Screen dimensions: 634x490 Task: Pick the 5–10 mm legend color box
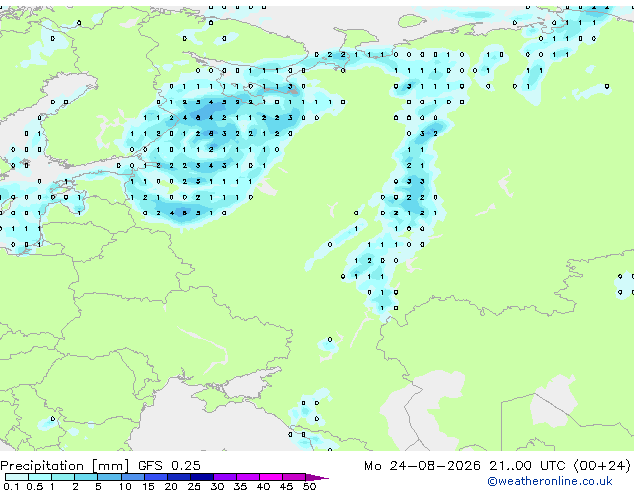tap(109, 477)
